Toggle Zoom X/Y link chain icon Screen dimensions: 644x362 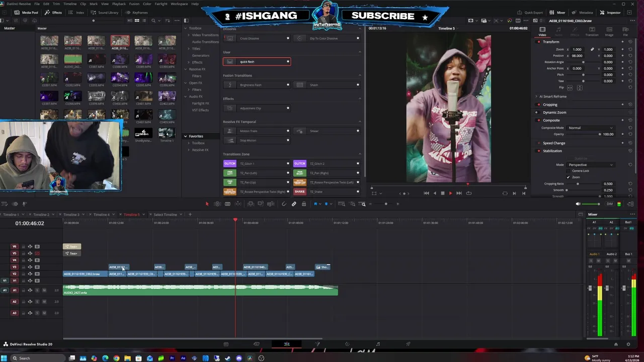point(592,49)
